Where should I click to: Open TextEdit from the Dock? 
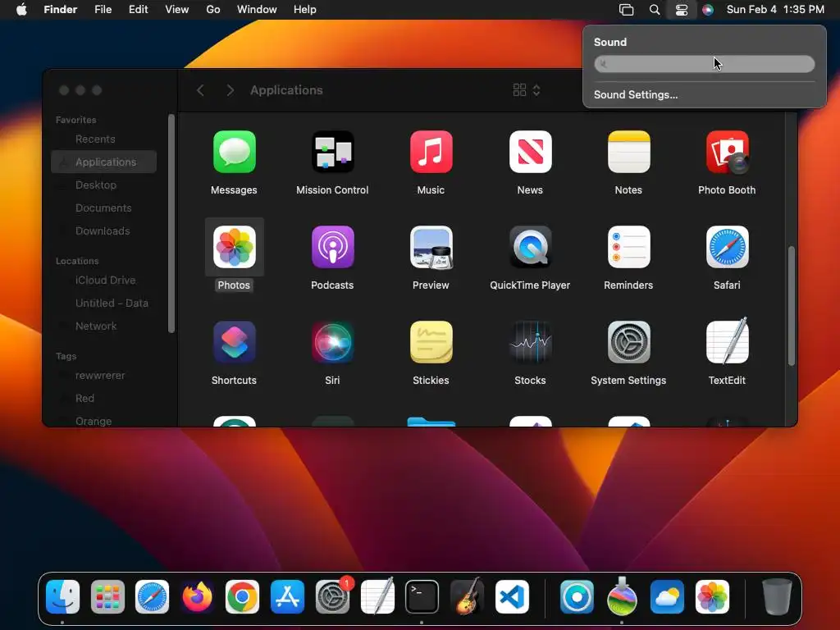pos(377,596)
